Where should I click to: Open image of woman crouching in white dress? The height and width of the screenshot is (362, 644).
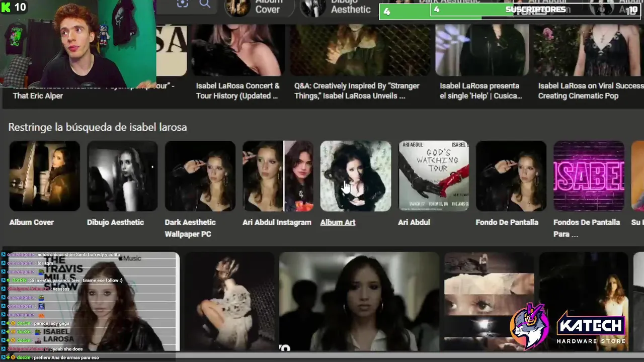tap(229, 302)
